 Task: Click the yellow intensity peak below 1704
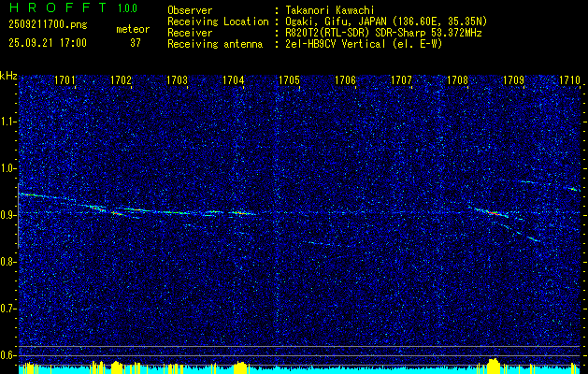click(240, 367)
